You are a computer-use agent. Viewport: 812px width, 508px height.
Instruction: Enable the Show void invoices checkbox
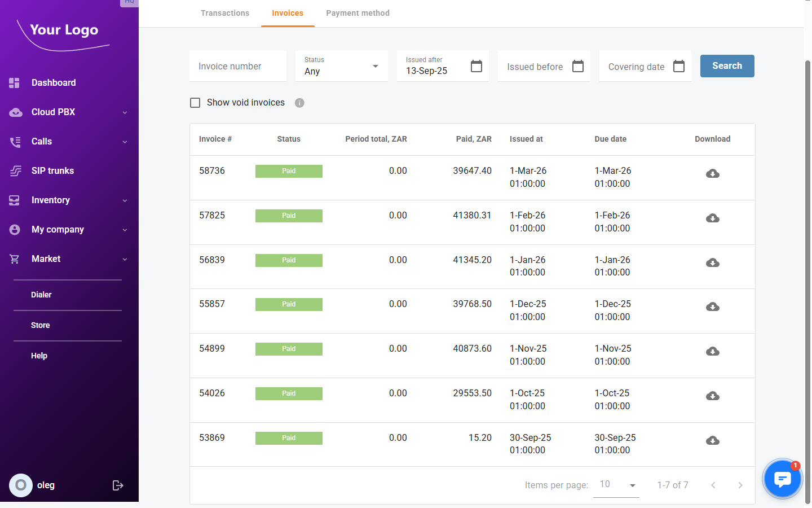pyautogui.click(x=195, y=103)
